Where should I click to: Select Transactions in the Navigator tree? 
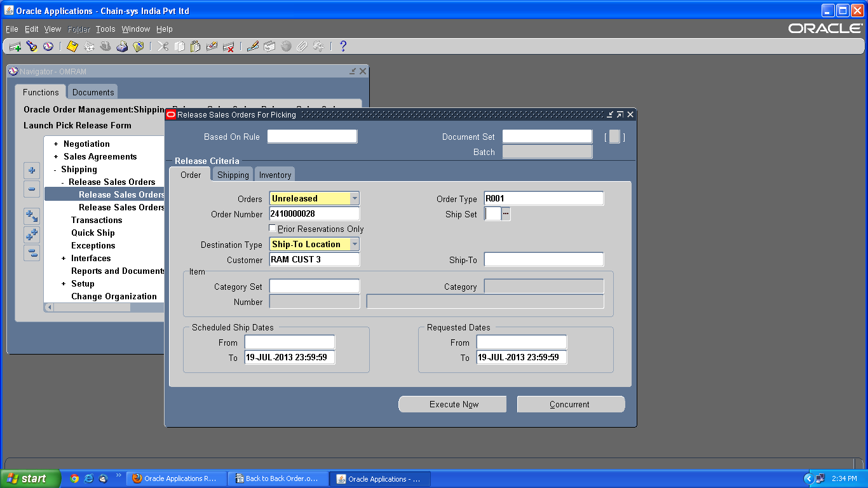tap(97, 220)
